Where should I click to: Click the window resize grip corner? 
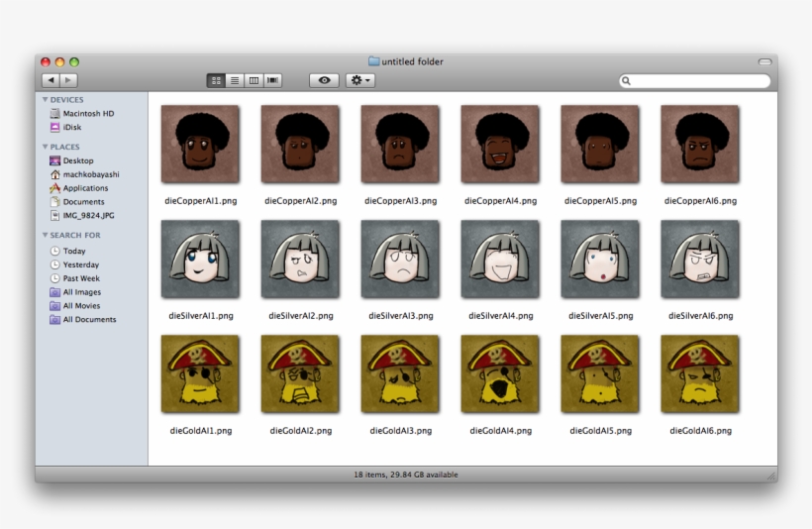click(x=771, y=476)
